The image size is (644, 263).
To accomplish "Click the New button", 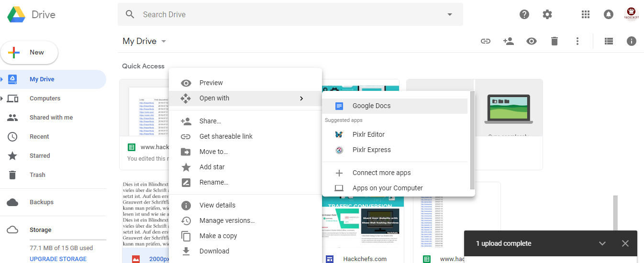I will click(x=29, y=53).
